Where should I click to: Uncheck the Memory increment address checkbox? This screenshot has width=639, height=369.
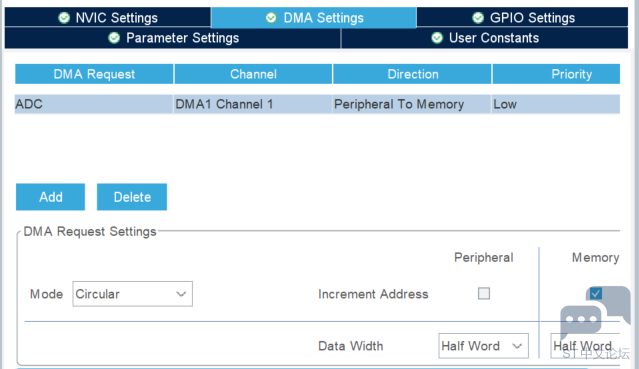[x=596, y=294]
